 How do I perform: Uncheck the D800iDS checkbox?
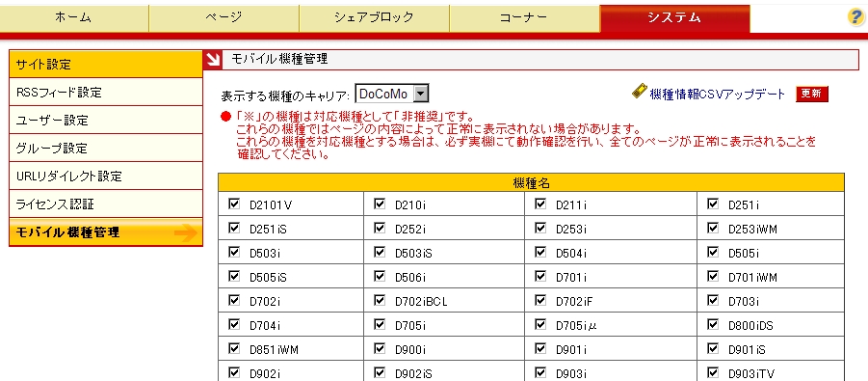tap(713, 324)
